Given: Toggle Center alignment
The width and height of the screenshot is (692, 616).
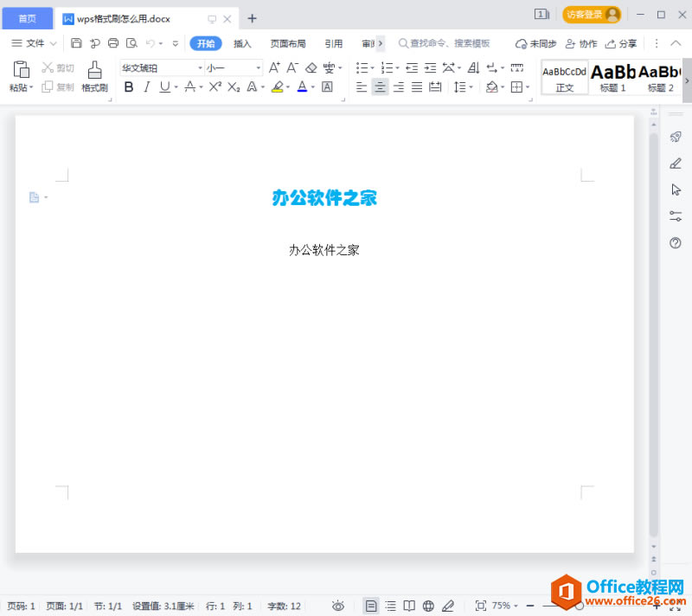Looking at the screenshot, I should [380, 87].
